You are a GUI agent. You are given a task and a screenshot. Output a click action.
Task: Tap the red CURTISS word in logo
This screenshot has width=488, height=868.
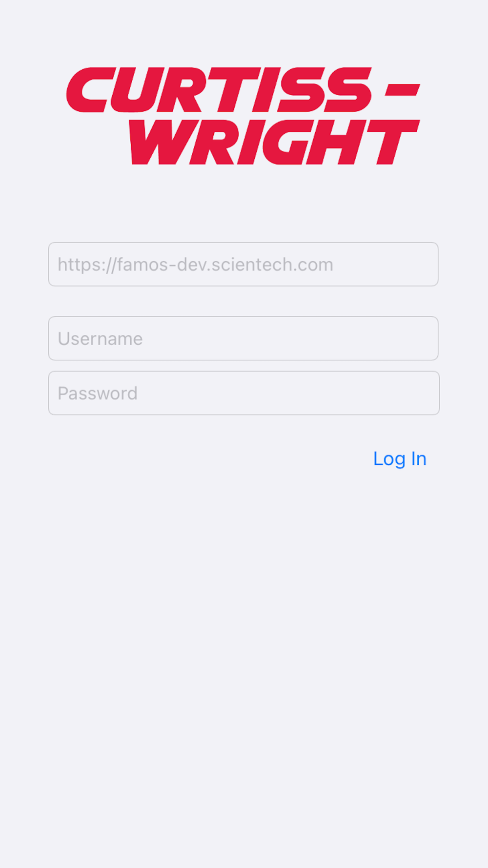[219, 90]
